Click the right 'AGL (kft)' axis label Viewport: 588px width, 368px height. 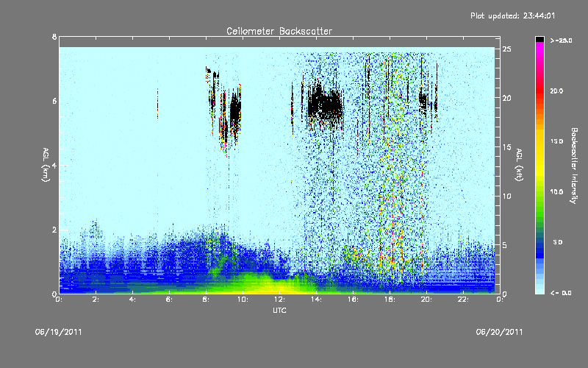pos(519,165)
